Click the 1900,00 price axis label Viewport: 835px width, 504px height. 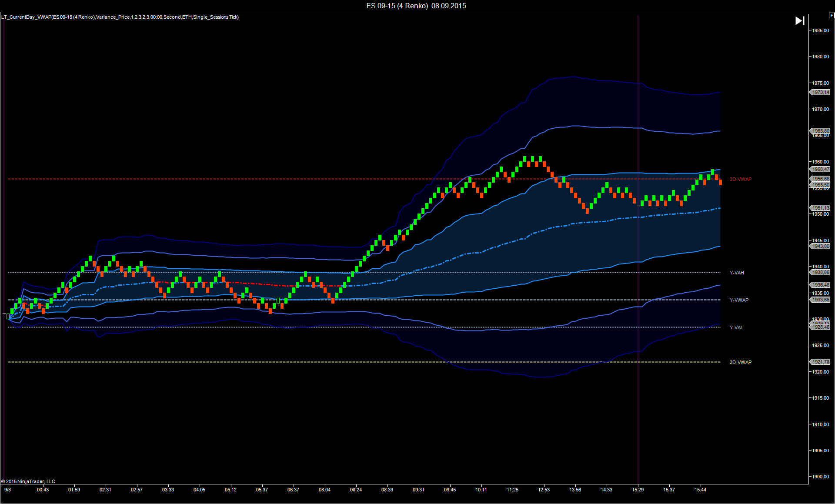(820, 477)
